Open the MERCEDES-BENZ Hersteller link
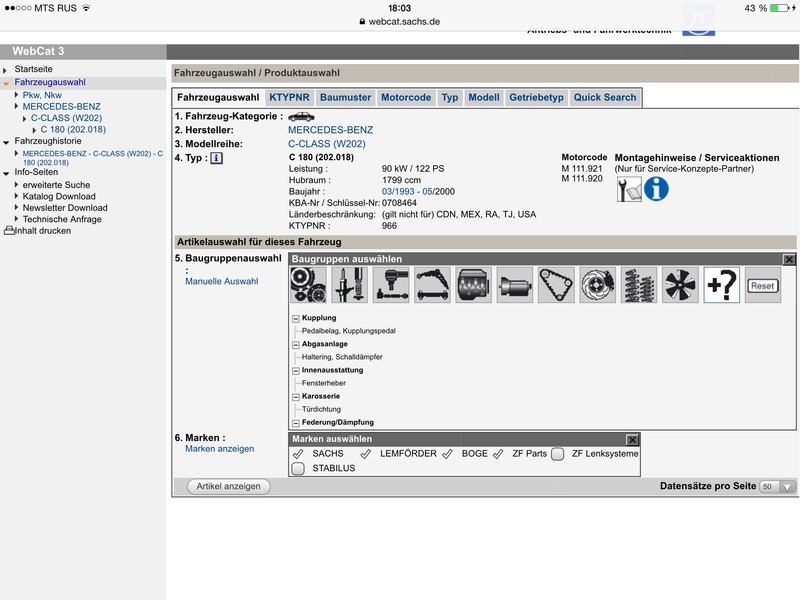The height and width of the screenshot is (600, 800). click(330, 130)
